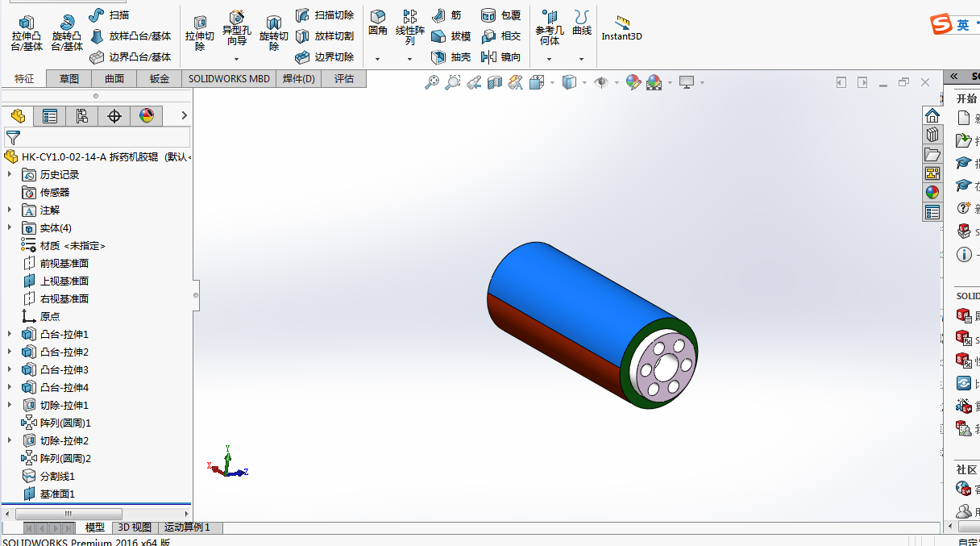
Task: Choose the 放样凸台/基体 loft feature
Action: click(131, 36)
